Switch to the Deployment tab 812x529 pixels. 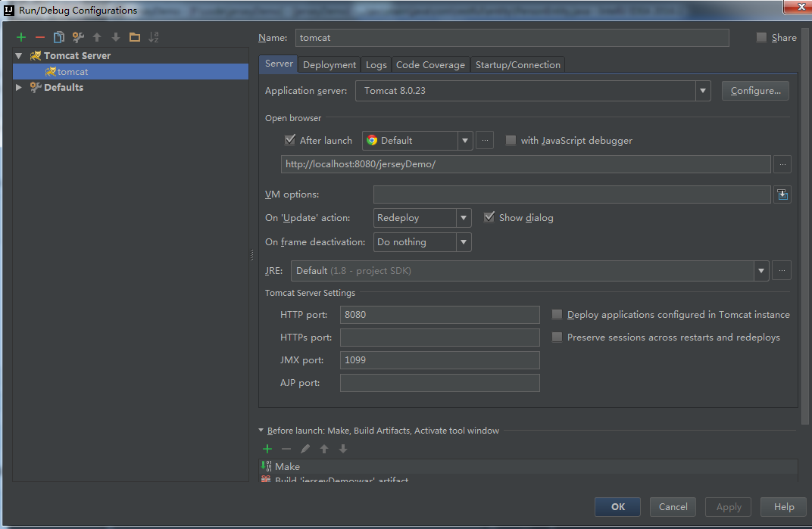pyautogui.click(x=329, y=64)
